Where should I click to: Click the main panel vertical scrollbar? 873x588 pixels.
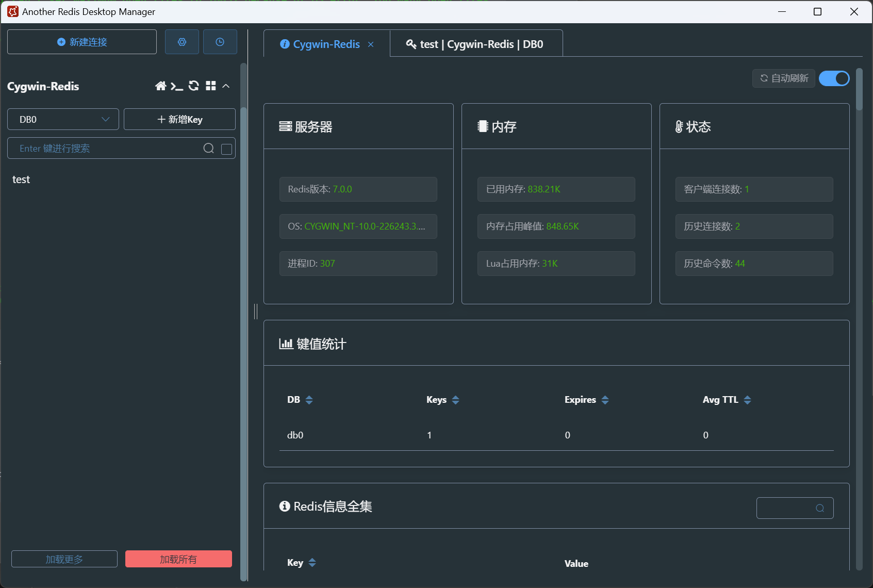coord(859,89)
